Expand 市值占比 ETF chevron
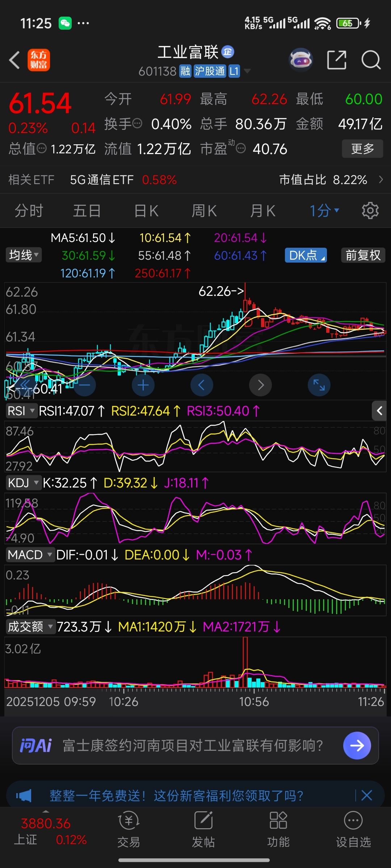This screenshot has width=391, height=868. 381,179
